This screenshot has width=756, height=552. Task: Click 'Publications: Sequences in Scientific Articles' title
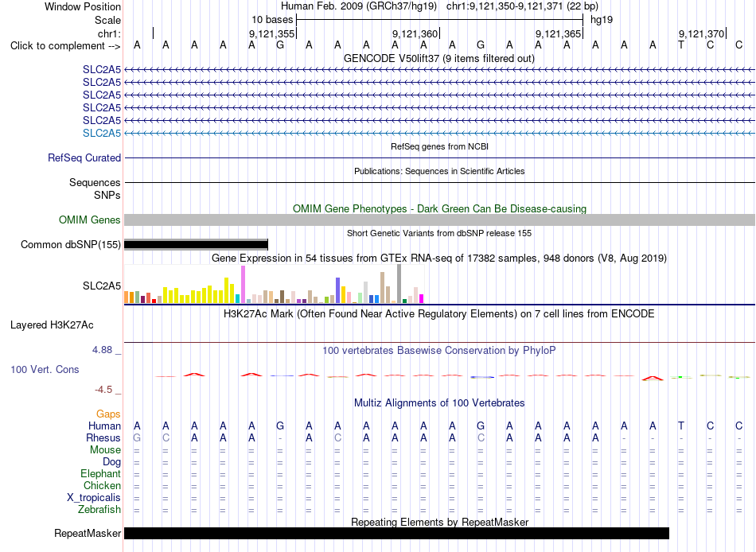tap(439, 171)
